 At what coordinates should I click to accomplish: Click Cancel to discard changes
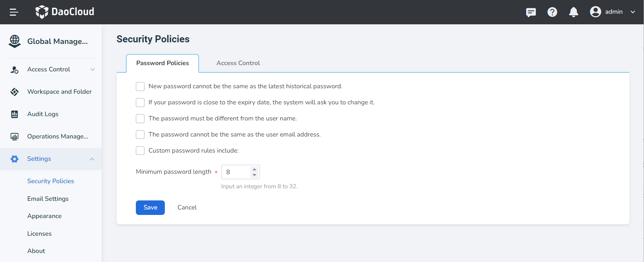(x=187, y=207)
